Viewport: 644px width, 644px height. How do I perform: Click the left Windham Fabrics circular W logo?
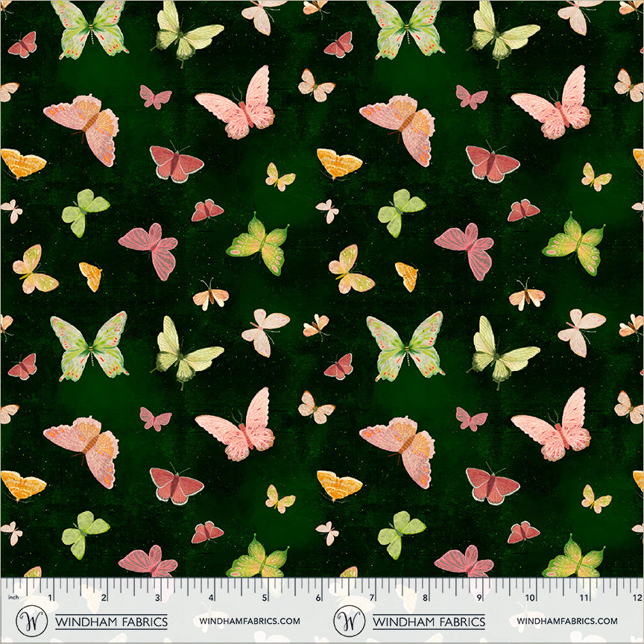pos(31,621)
